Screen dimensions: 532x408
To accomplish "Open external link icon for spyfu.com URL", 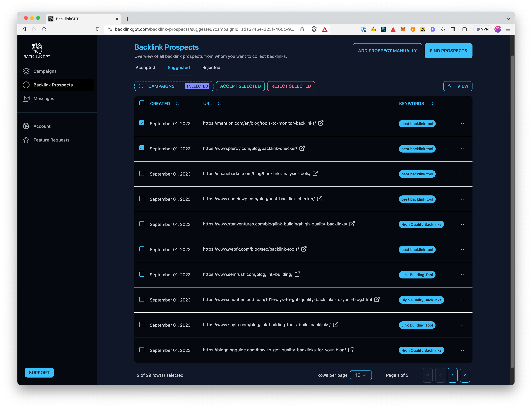I will coord(335,325).
